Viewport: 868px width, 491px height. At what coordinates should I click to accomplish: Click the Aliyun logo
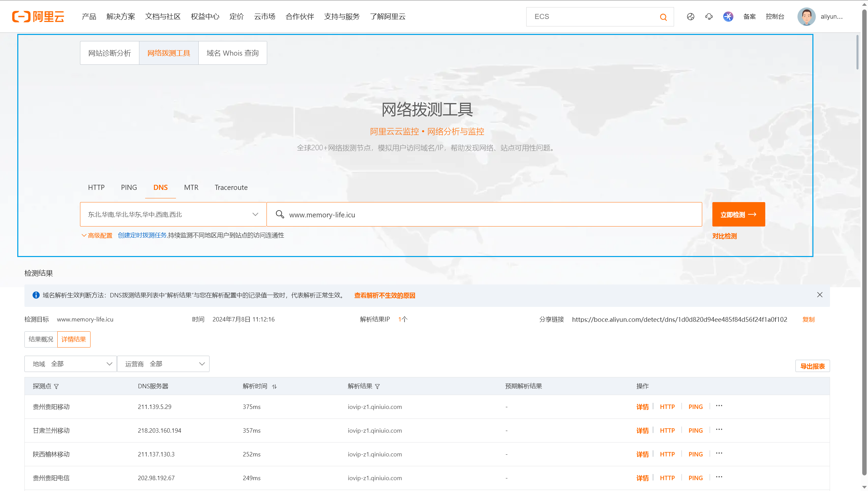pos(38,16)
